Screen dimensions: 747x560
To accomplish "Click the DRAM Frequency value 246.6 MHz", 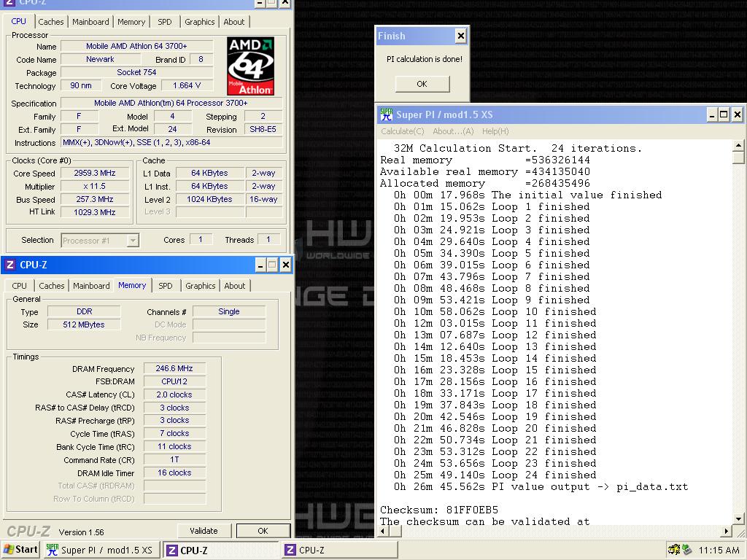I will (x=174, y=368).
